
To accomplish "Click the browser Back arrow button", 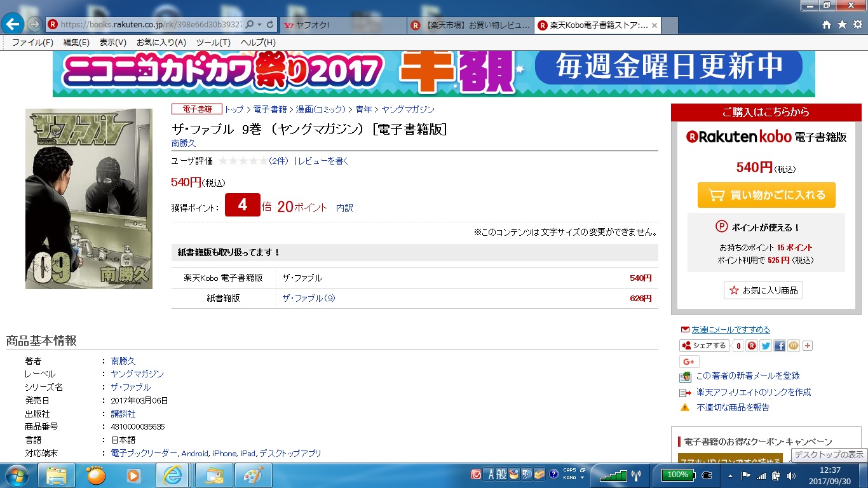I will click(x=13, y=24).
